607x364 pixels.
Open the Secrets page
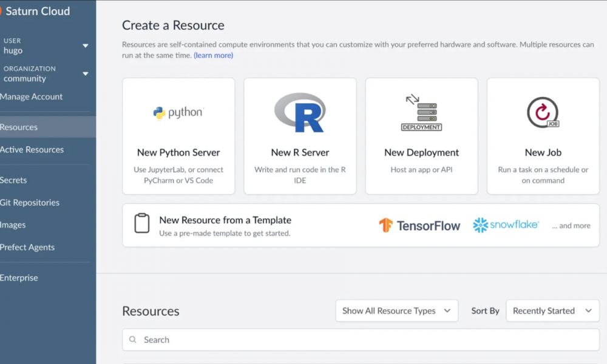click(x=13, y=180)
